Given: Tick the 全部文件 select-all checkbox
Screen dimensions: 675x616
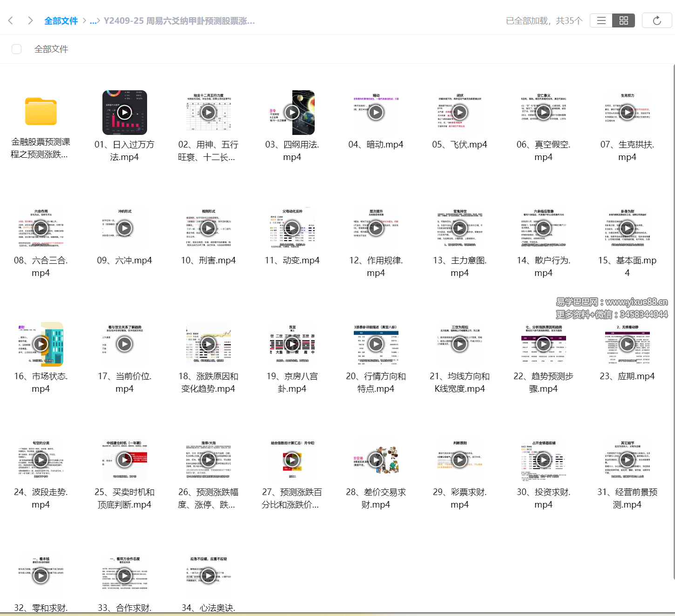Looking at the screenshot, I should 17,49.
